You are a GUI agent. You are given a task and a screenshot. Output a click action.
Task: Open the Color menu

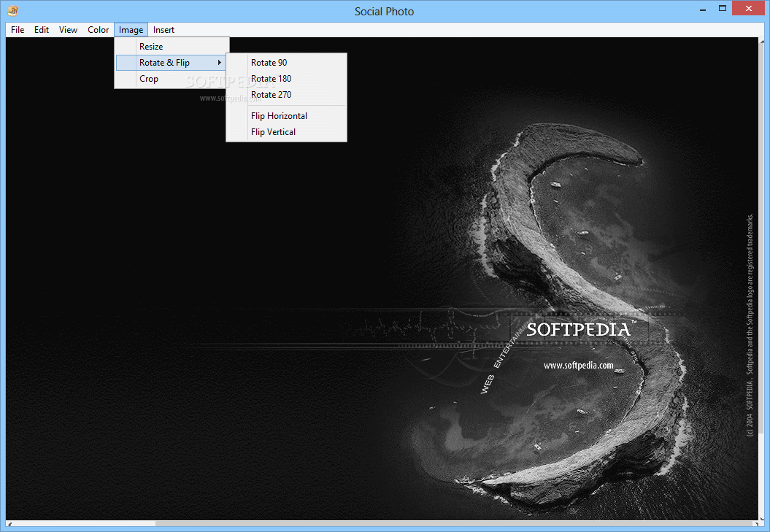tap(99, 30)
